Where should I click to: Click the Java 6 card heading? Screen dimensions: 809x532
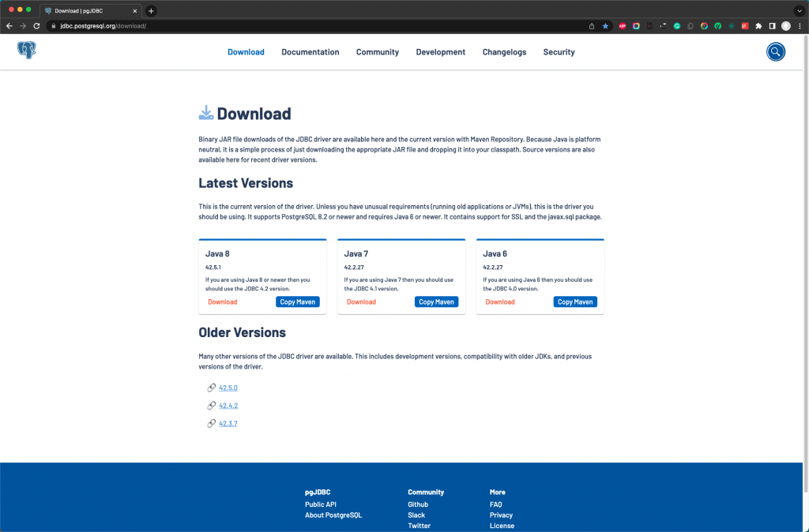(495, 253)
